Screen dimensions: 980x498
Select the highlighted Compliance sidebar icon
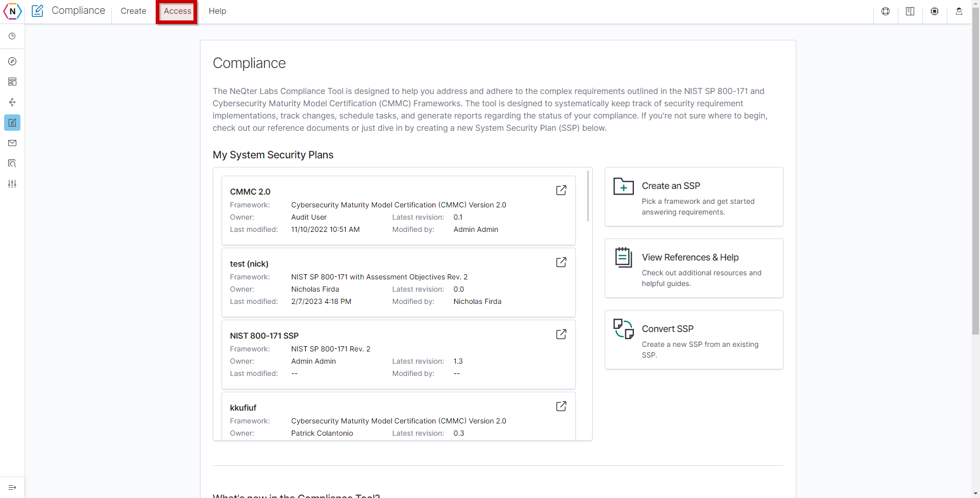coord(12,123)
